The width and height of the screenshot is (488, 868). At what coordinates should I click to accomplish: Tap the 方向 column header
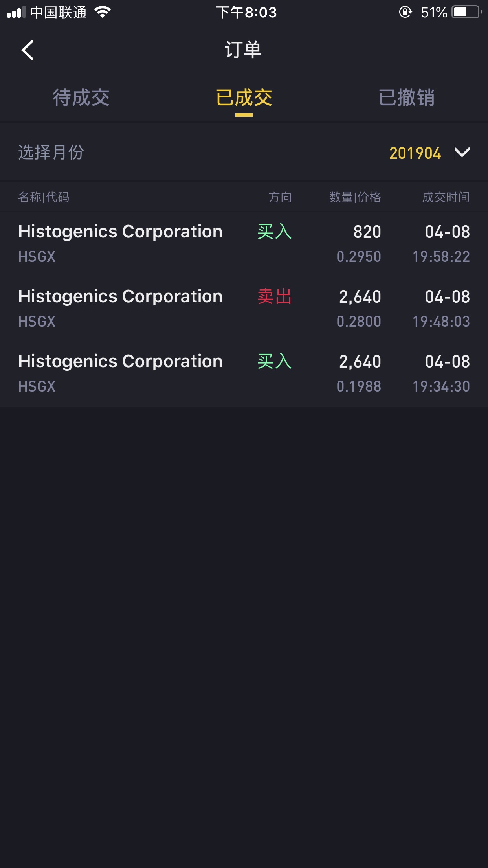[280, 197]
